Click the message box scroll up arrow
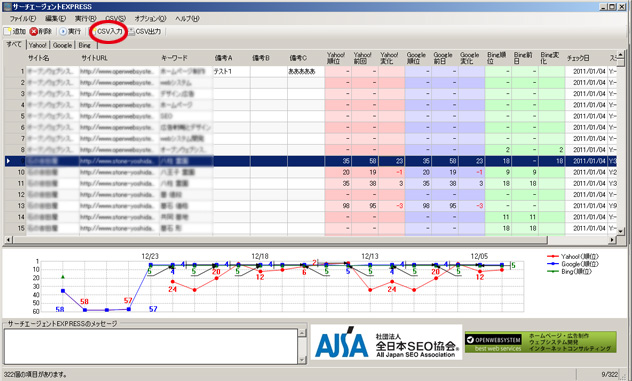The height and width of the screenshot is (381, 632). [x=302, y=333]
